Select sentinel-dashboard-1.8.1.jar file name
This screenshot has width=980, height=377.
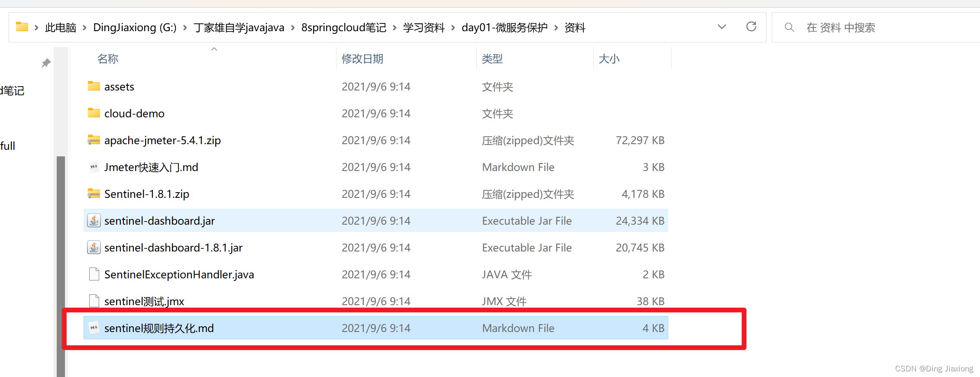click(173, 248)
